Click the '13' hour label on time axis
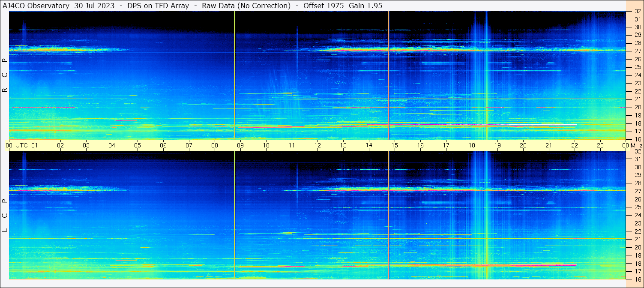This screenshot has width=644, height=288. [x=343, y=145]
